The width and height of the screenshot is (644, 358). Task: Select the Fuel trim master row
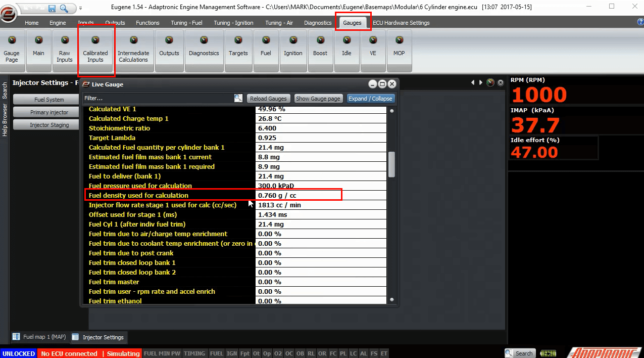coord(236,282)
